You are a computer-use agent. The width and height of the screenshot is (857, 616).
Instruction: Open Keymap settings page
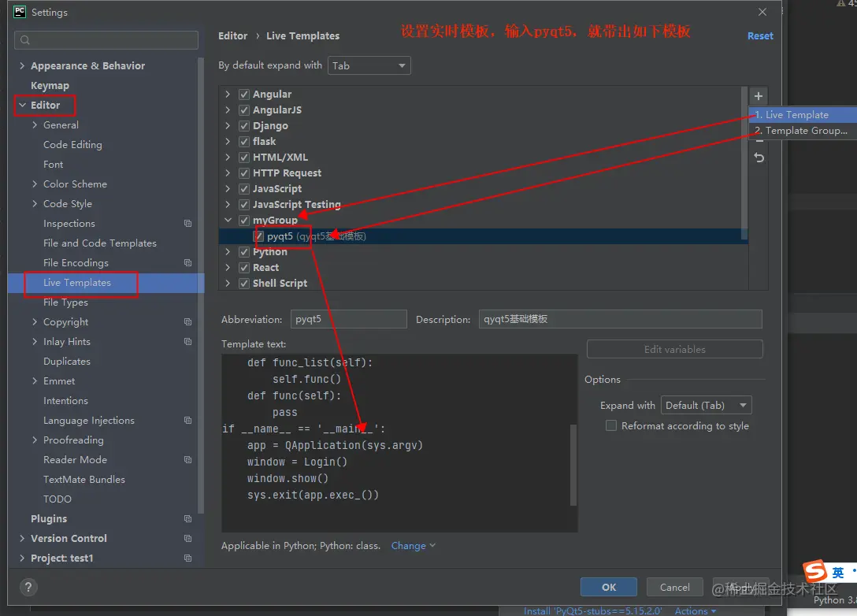(50, 86)
